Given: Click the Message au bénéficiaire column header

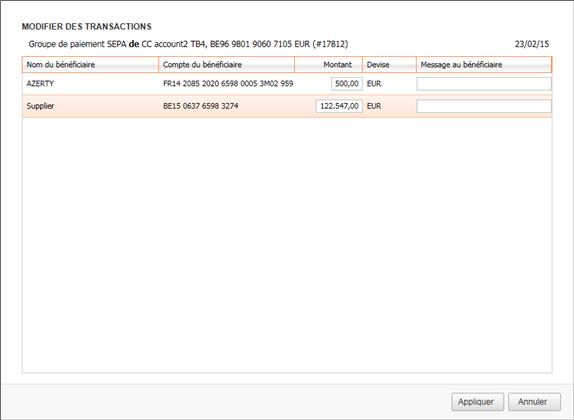Looking at the screenshot, I should (x=484, y=65).
